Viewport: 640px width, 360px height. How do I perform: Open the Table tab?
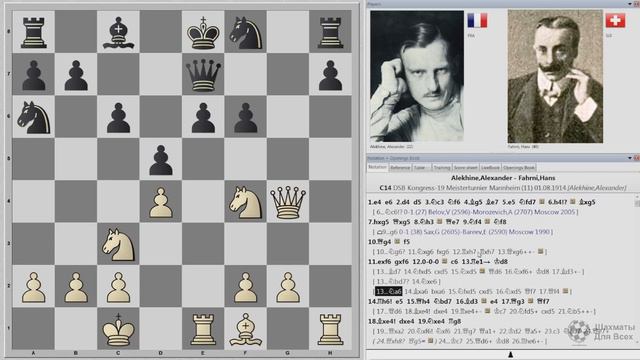click(422, 168)
